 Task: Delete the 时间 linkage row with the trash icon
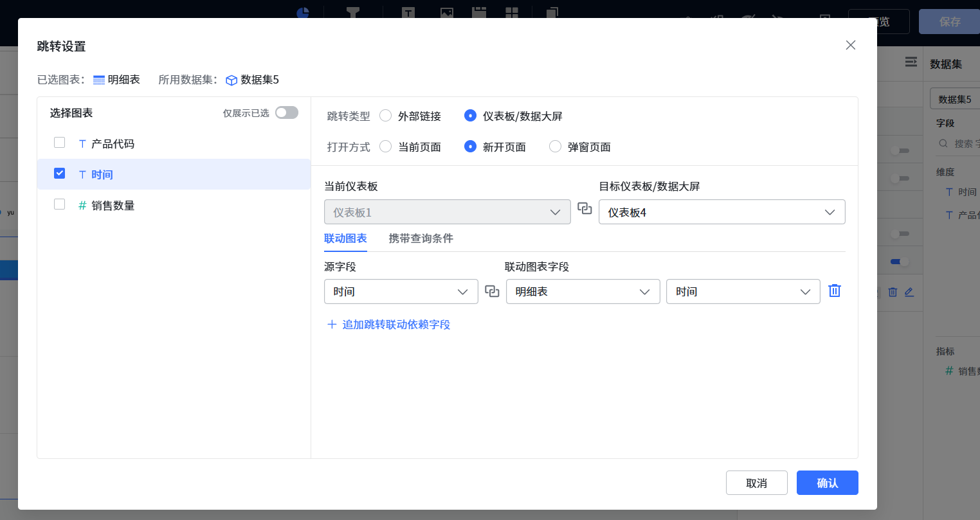pos(835,291)
